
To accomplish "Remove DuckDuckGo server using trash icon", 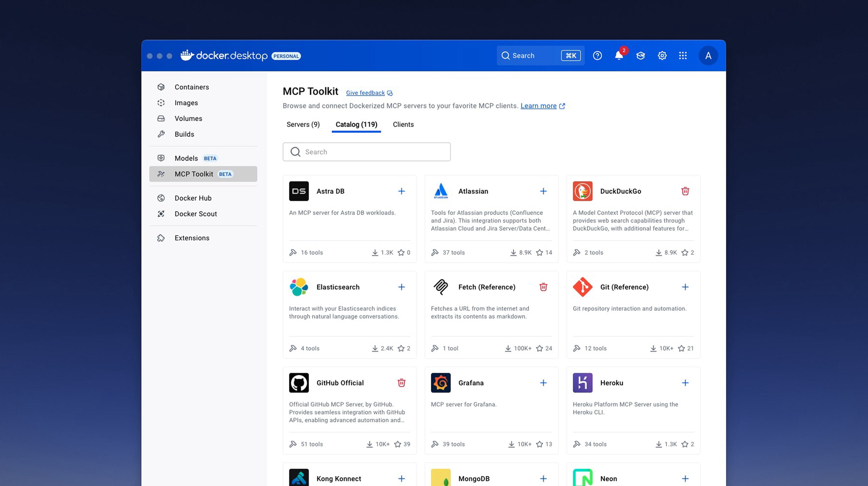I will click(685, 191).
